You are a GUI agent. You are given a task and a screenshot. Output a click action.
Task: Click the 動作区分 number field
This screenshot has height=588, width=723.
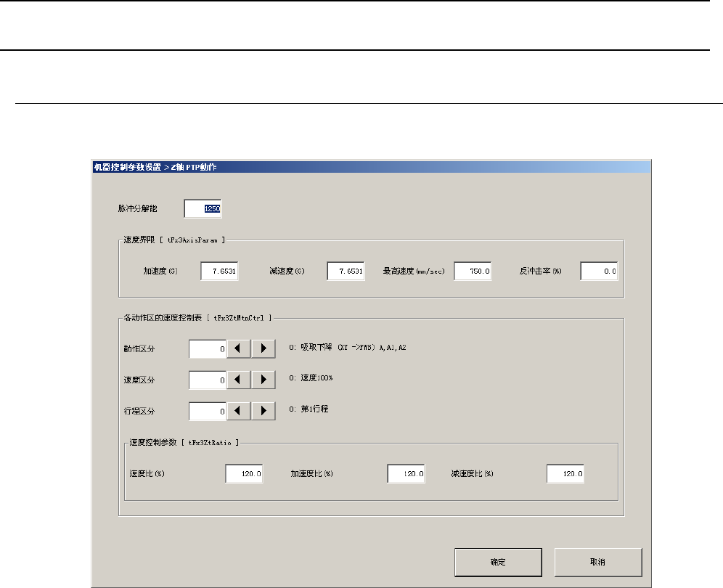[x=208, y=348]
